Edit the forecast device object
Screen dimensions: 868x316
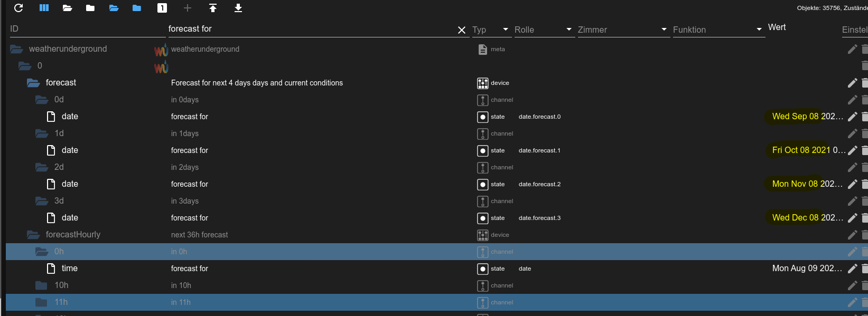pyautogui.click(x=852, y=83)
